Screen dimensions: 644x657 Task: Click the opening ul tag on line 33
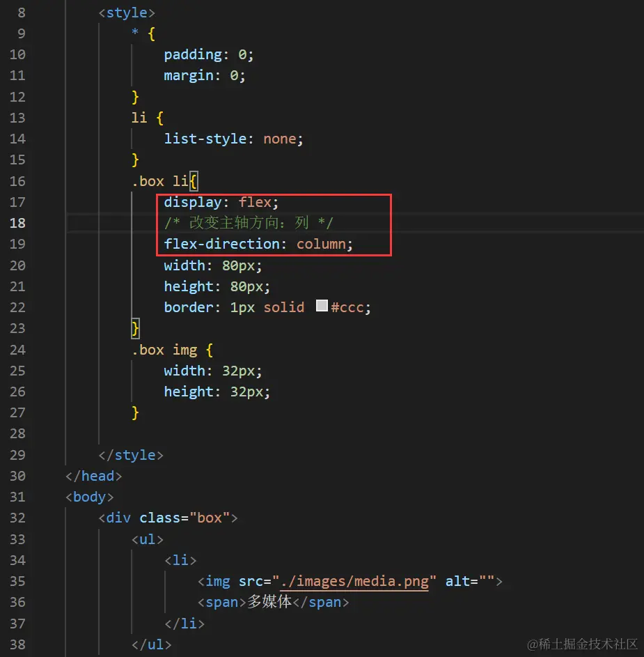click(x=148, y=539)
